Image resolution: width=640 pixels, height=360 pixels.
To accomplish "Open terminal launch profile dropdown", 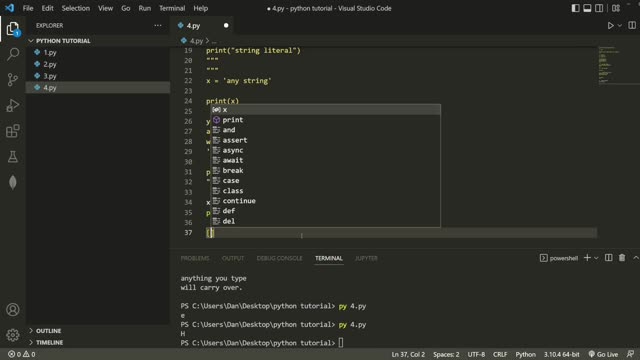I will click(596, 258).
